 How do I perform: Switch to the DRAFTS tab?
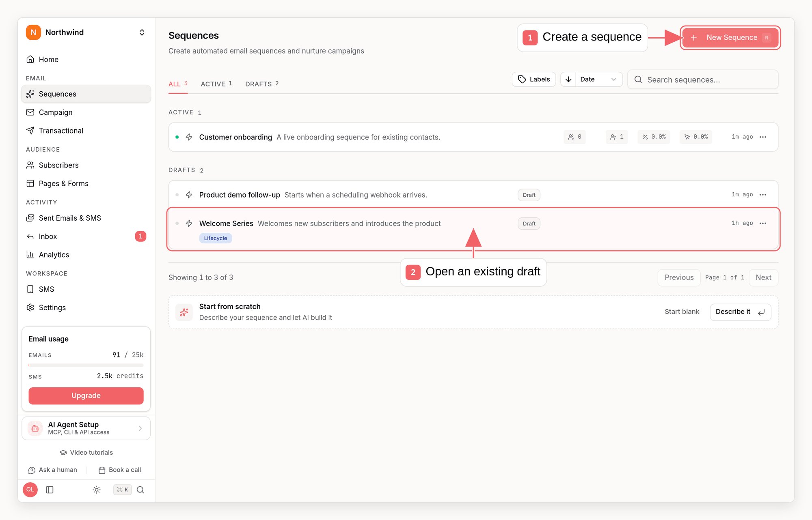[x=262, y=84]
